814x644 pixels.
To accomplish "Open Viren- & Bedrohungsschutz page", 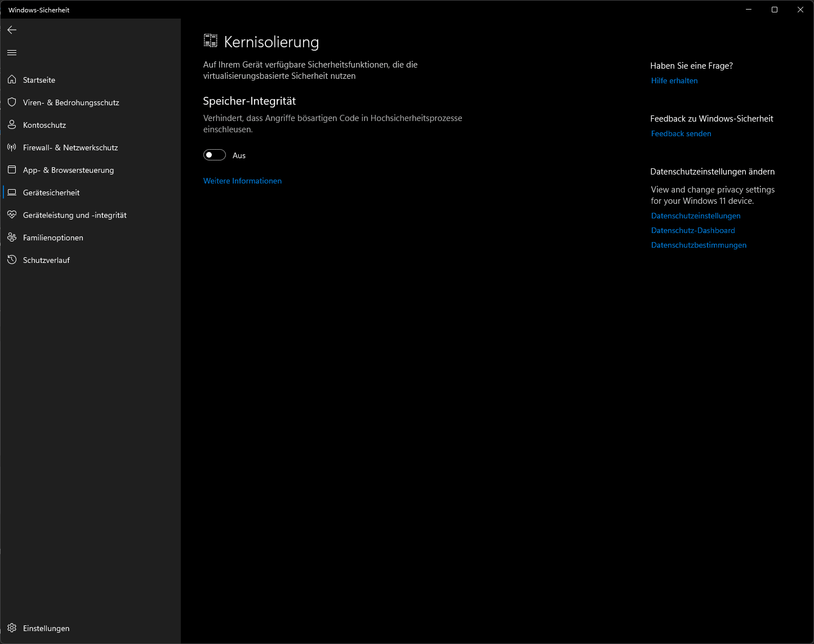I will click(x=90, y=102).
